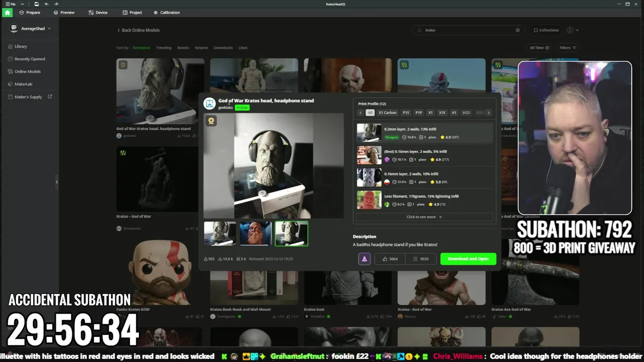Viewport: 644px width, 362px height.
Task: Open the All Time dropdown
Action: pyautogui.click(x=539, y=48)
